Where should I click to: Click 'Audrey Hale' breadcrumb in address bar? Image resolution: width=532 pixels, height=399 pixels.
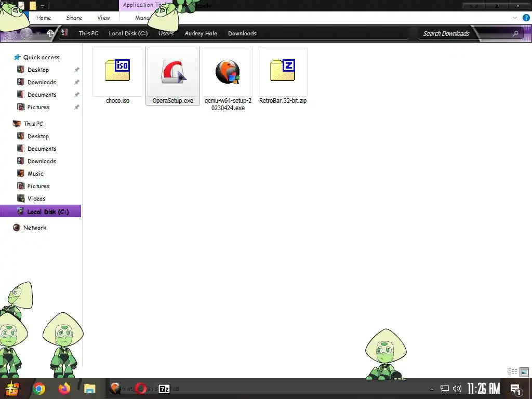[x=201, y=33]
